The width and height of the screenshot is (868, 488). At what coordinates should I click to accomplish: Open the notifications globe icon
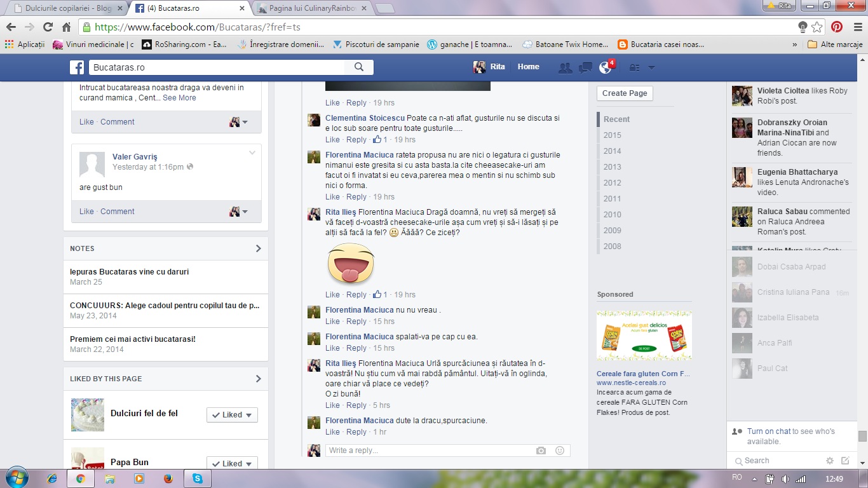point(605,67)
